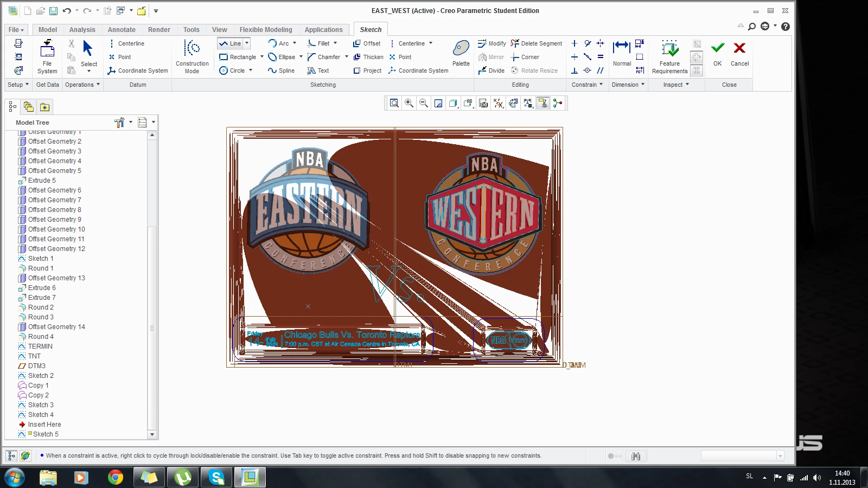Open the Chamfer options dropdown
Viewport: 868px width, 488px height.
tap(347, 57)
